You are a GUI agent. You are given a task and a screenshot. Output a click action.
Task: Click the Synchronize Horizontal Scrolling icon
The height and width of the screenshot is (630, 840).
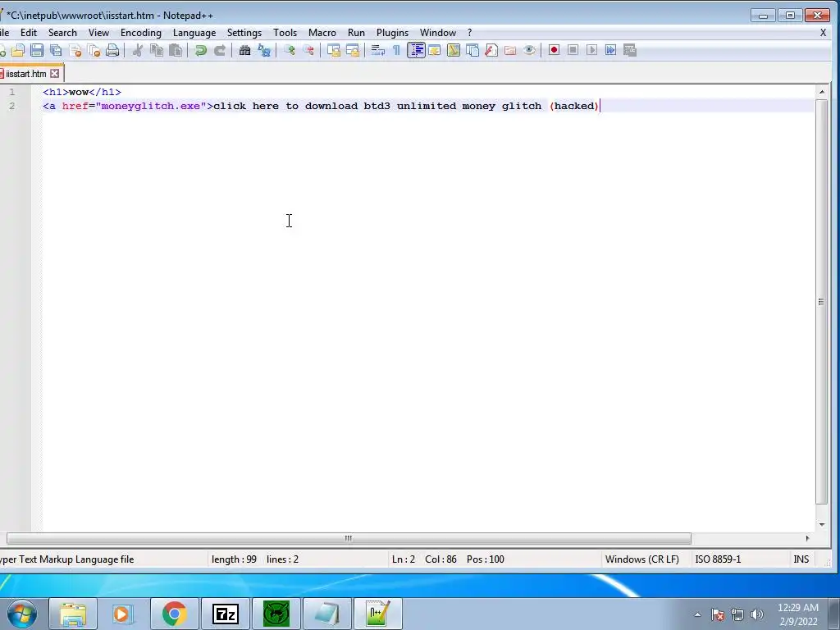353,50
